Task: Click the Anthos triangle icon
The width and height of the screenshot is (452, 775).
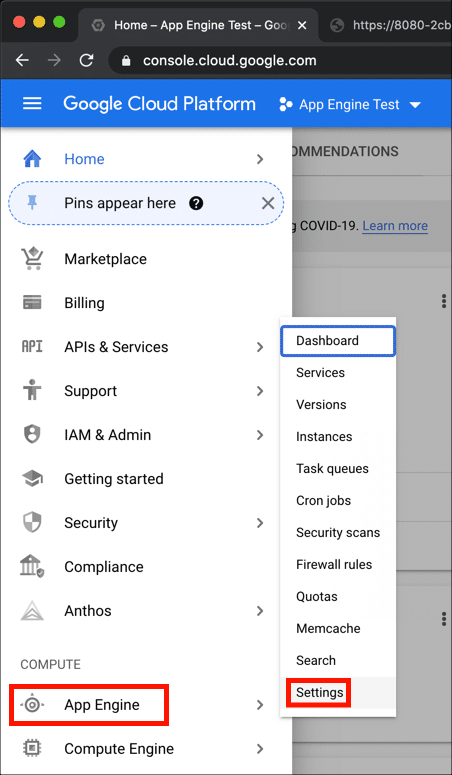Action: tap(32, 610)
